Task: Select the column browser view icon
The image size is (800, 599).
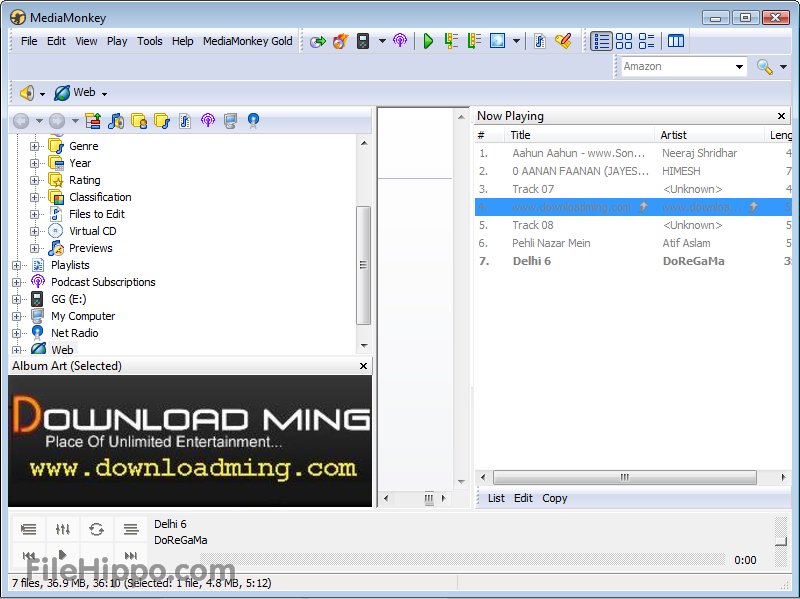Action: pos(675,41)
